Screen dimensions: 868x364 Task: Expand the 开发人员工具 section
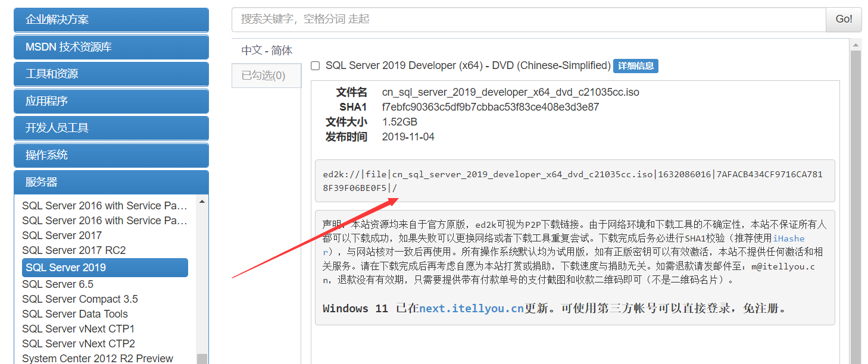coord(111,128)
